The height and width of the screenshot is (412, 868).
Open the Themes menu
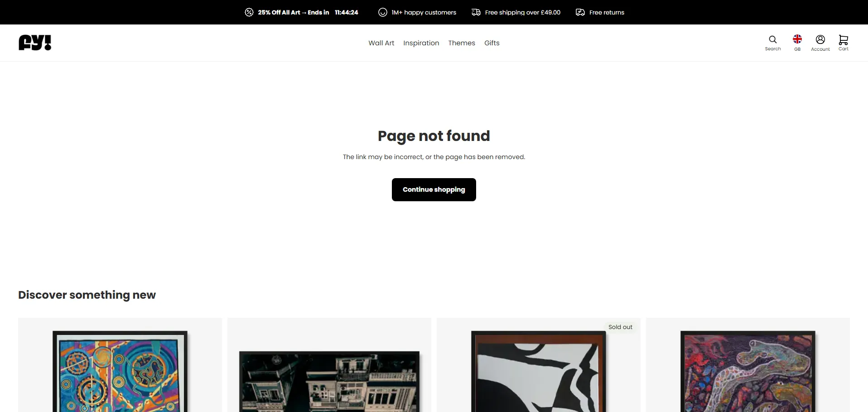462,43
